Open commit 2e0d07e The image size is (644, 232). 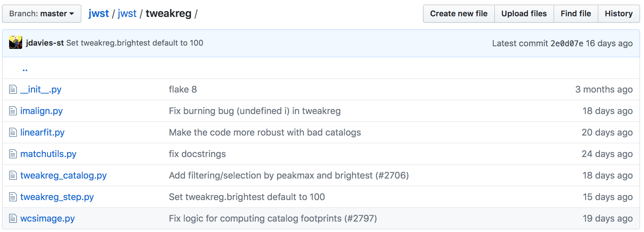pyautogui.click(x=567, y=43)
